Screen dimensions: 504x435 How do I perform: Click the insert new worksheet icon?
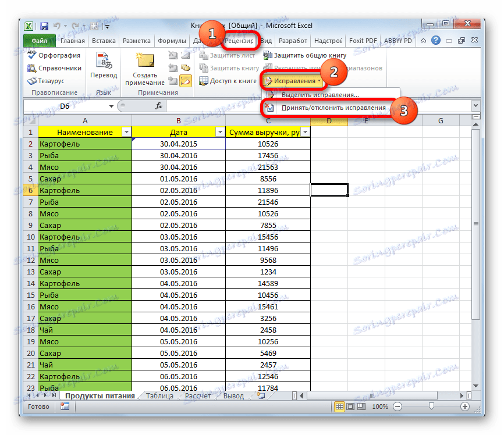pyautogui.click(x=261, y=396)
